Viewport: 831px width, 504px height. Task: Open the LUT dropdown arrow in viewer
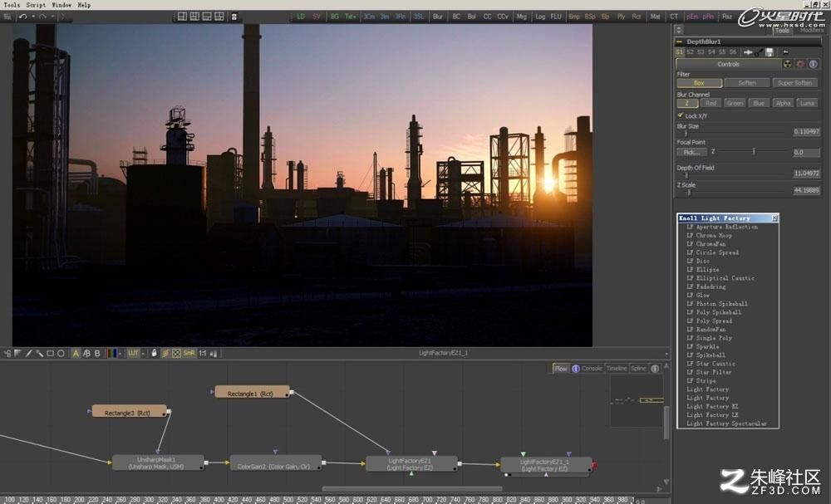tap(143, 353)
